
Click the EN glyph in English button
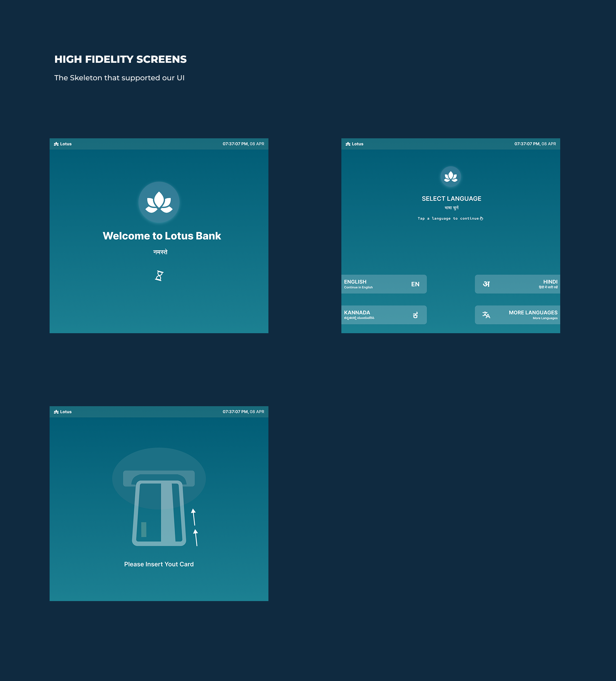click(415, 284)
